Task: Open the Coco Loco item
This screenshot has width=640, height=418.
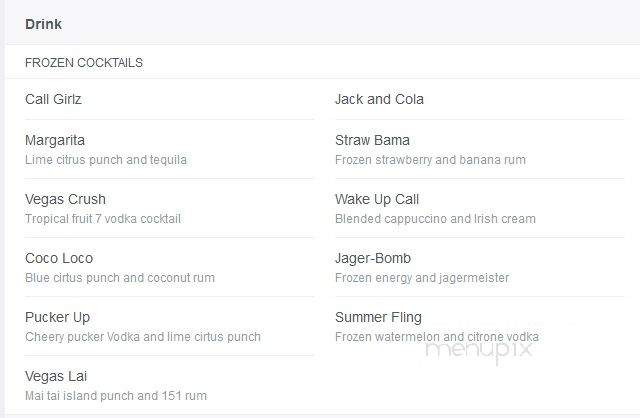Action: pyautogui.click(x=59, y=258)
